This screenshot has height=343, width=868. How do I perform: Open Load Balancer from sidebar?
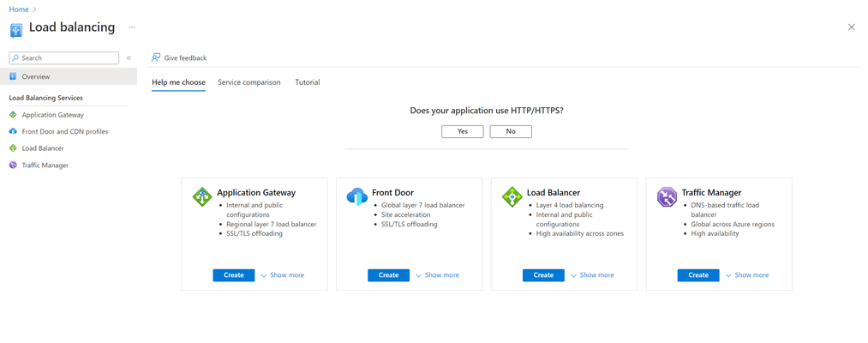pyautogui.click(x=43, y=148)
